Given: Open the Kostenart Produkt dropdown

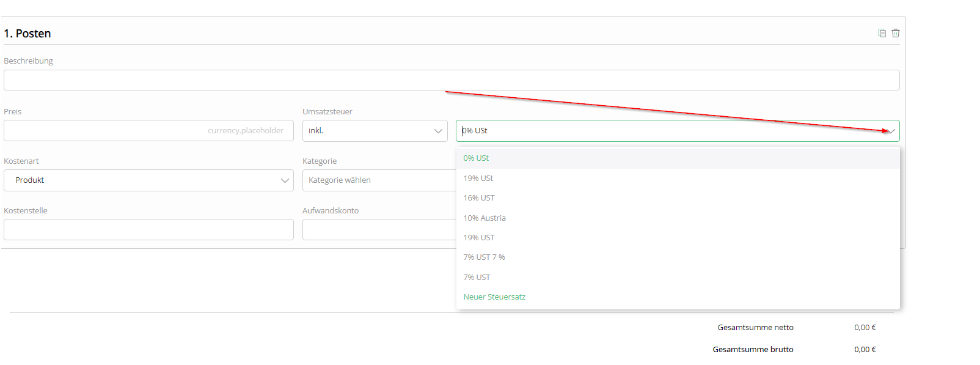Looking at the screenshot, I should click(x=148, y=180).
